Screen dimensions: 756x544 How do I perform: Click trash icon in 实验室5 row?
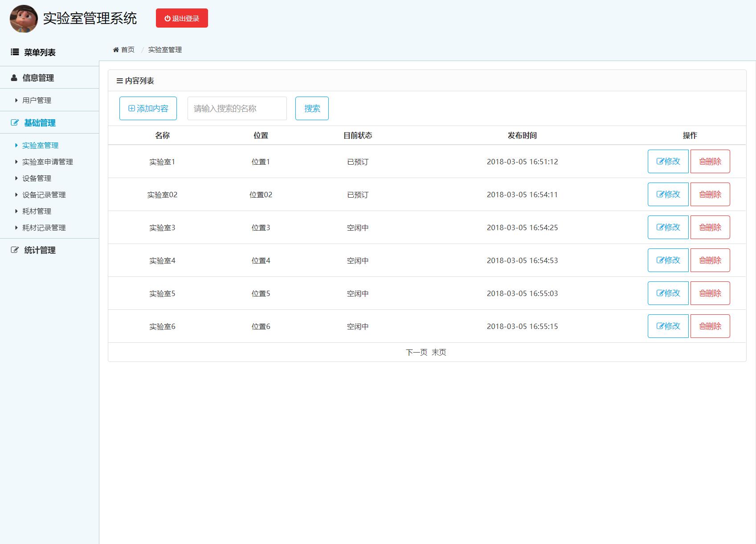(x=702, y=293)
